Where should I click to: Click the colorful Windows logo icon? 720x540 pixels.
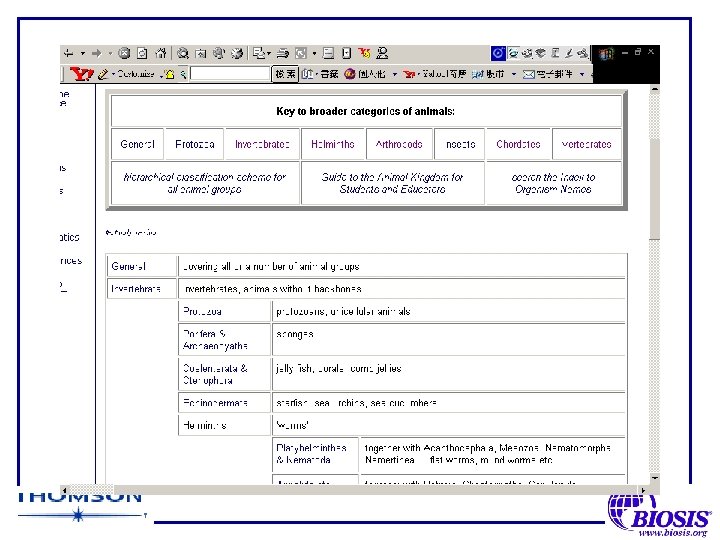point(606,54)
